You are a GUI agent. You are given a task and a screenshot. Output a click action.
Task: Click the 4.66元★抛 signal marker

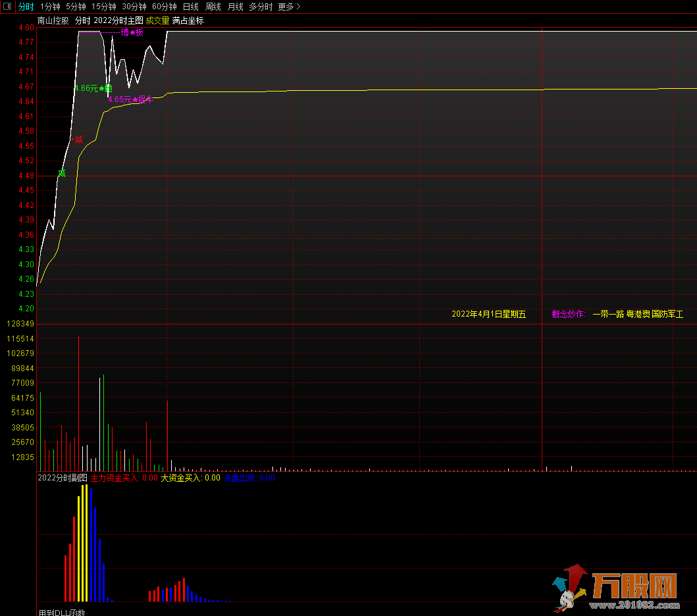[93, 88]
